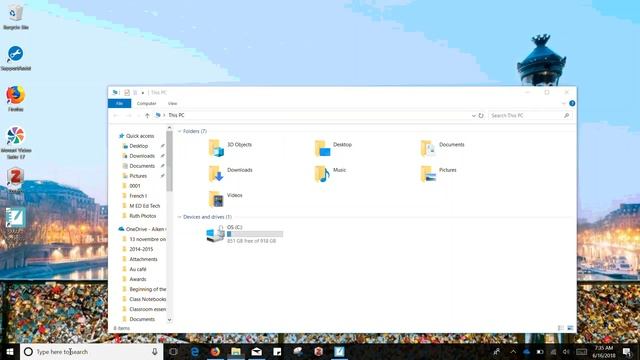The image size is (640, 360).
Task: Switch to large icons view button
Action: pyautogui.click(x=570, y=328)
